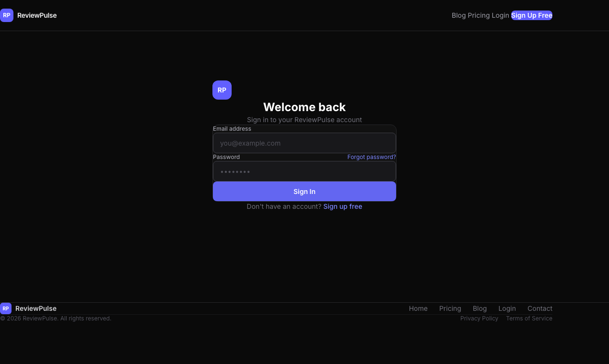Screen dimensions: 609x364
Task: Click the email address input field
Action: [x=304, y=143]
